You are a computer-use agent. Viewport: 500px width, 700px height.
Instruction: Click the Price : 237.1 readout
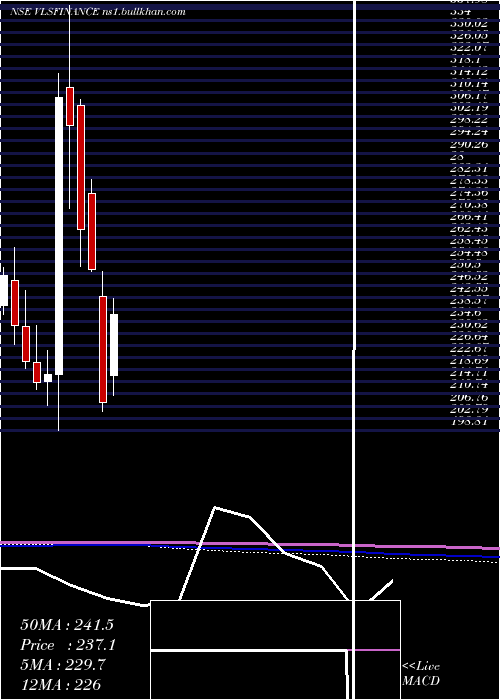click(x=68, y=645)
